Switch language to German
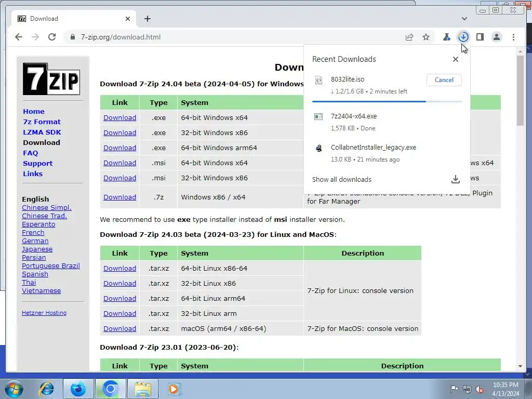Screen dimensions: 532x399 [35, 241]
